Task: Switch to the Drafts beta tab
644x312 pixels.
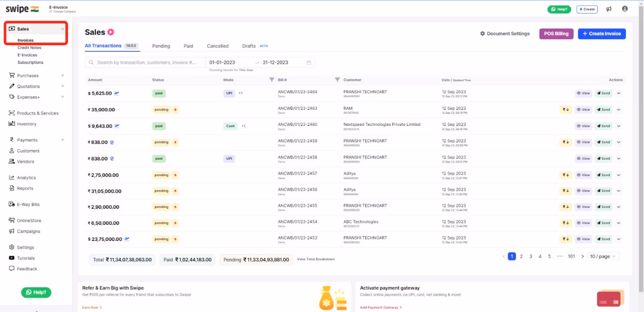Action: coord(255,46)
